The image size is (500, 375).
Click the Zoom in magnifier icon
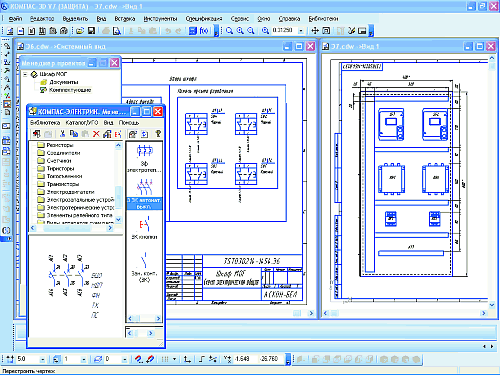tap(240, 31)
